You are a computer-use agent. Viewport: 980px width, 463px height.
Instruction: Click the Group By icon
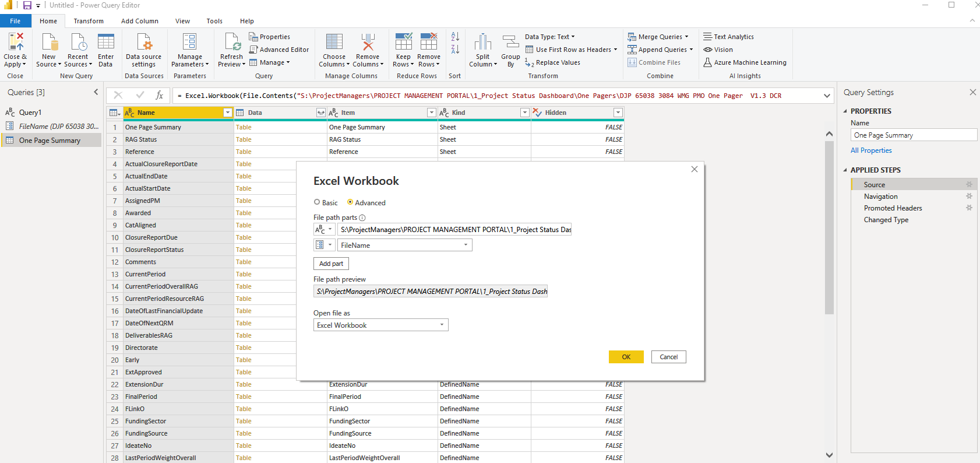[510, 42]
